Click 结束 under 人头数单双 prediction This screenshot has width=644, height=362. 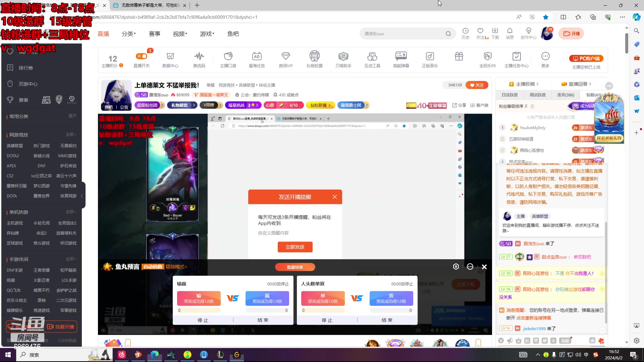387,320
